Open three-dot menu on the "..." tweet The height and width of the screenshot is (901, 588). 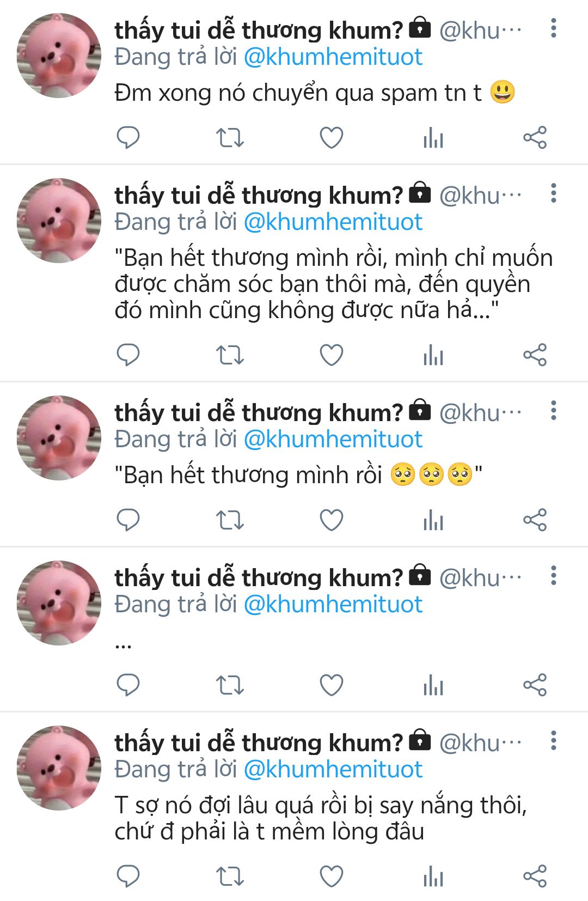(x=554, y=575)
